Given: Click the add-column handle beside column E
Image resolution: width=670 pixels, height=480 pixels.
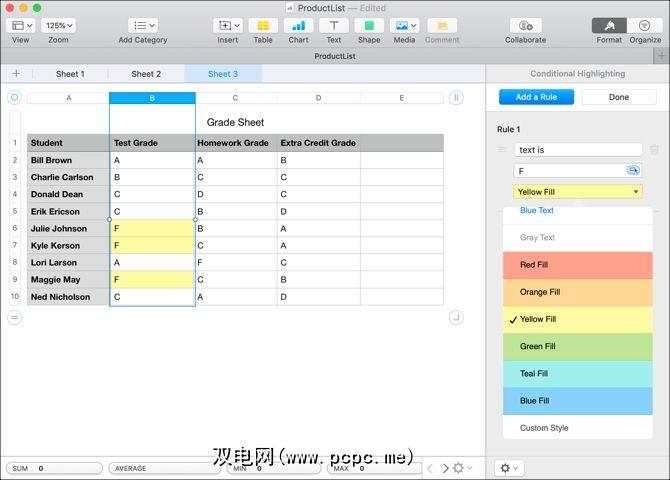Looking at the screenshot, I should click(456, 98).
